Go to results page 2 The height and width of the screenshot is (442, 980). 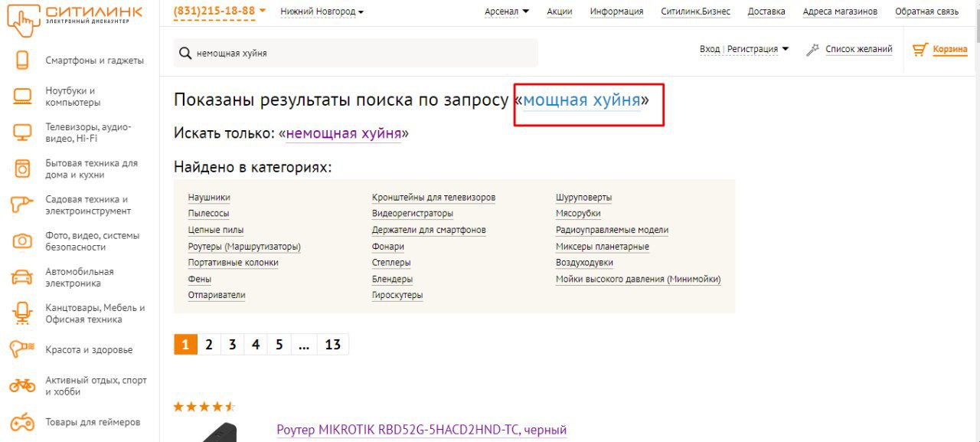[x=208, y=345]
